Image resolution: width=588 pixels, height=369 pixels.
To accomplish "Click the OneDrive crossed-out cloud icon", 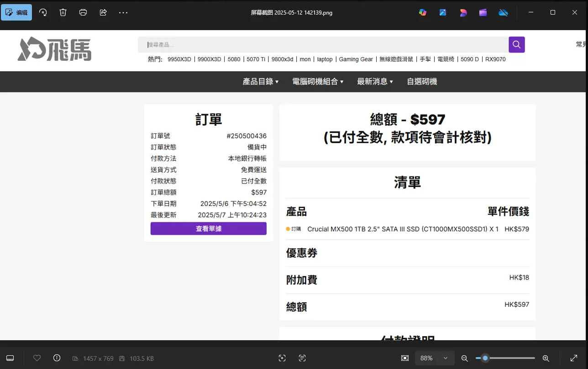I will (503, 12).
